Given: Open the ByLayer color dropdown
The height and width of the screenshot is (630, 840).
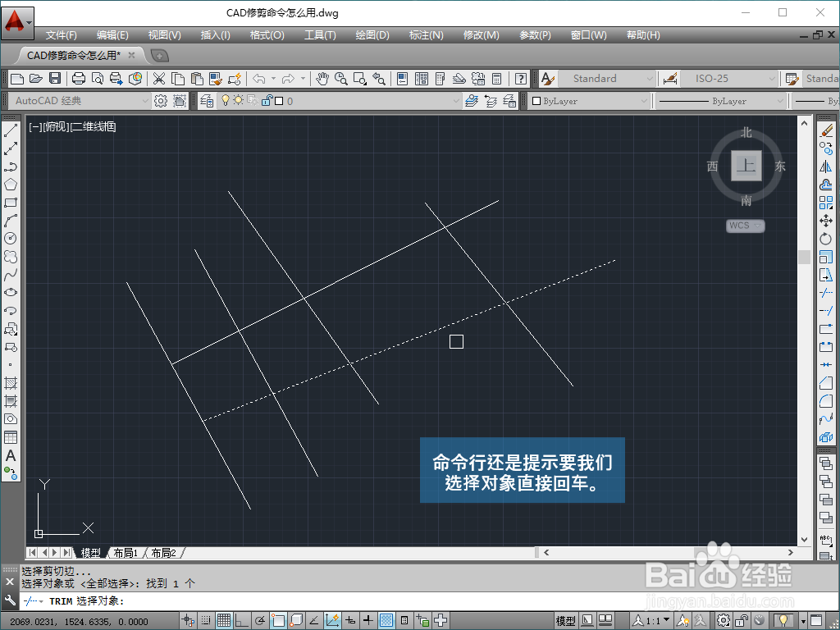Looking at the screenshot, I should 644,101.
